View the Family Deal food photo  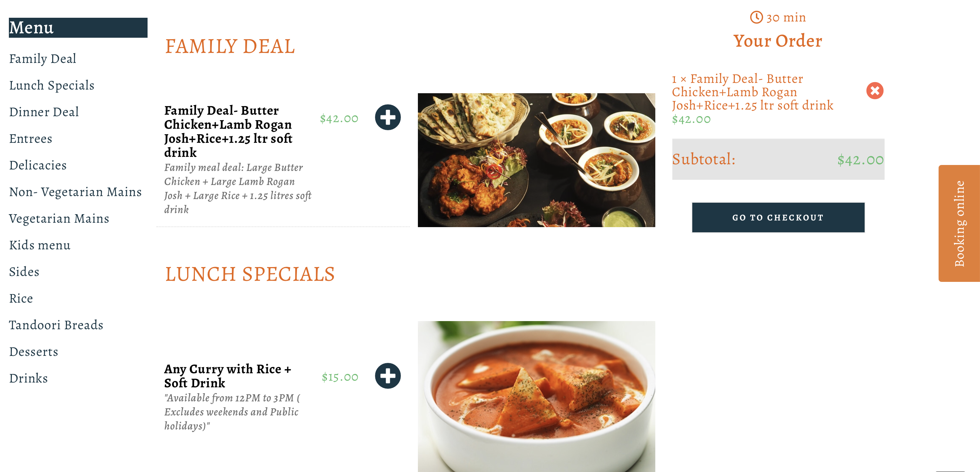pos(537,160)
